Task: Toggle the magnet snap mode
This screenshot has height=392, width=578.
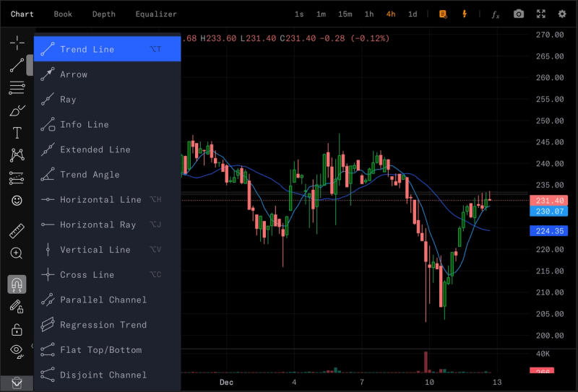Action: pyautogui.click(x=17, y=284)
